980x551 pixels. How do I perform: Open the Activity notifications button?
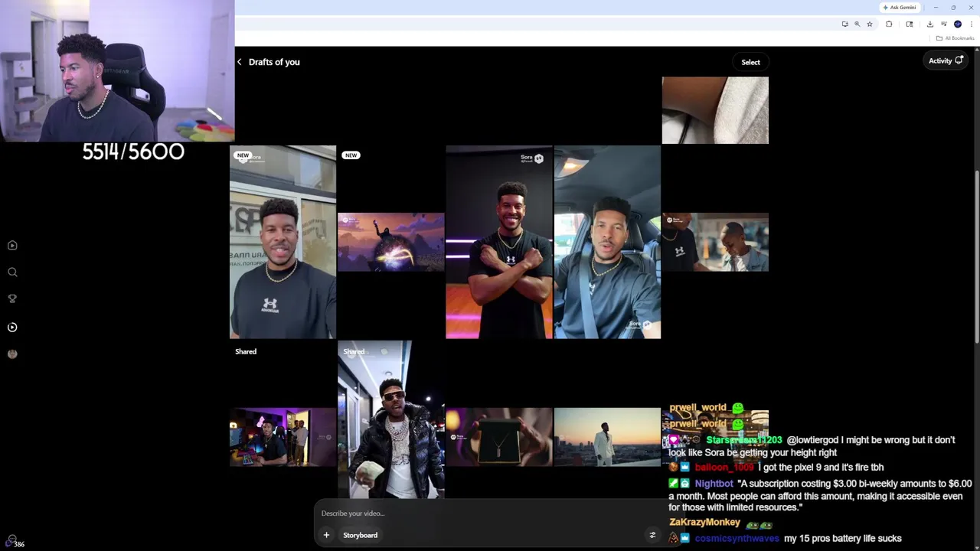click(946, 60)
